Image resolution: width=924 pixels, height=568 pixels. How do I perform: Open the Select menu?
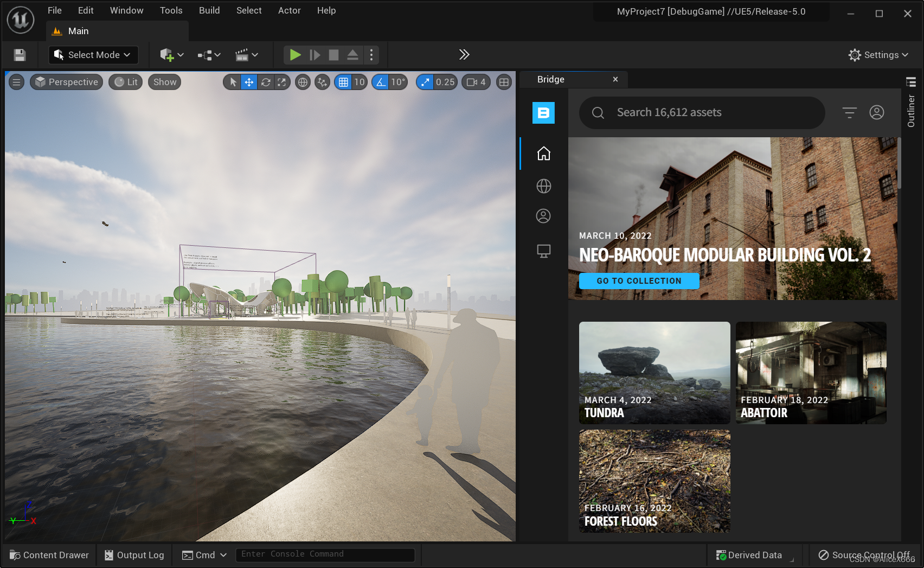[x=249, y=10]
